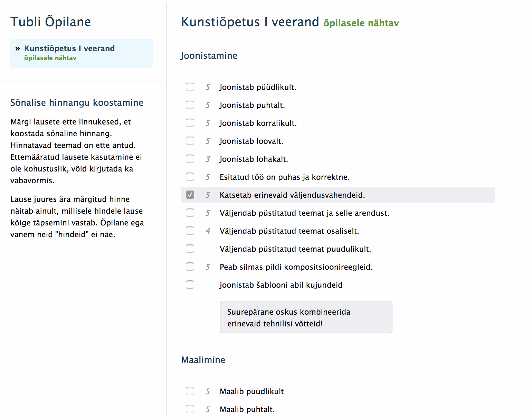Tick the 'Maalib püüdlikult' checkbox
The image size is (532, 417).
click(x=190, y=391)
